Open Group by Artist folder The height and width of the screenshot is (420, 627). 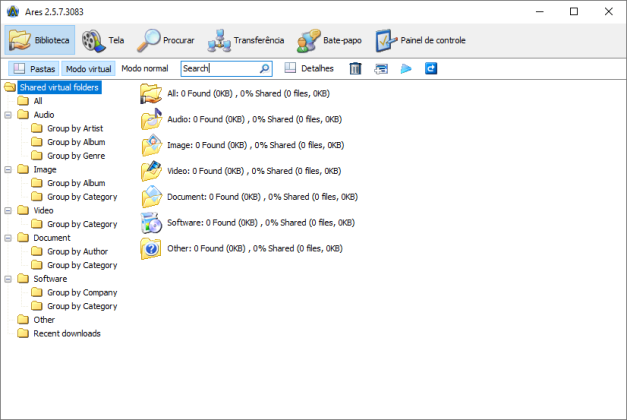coord(75,128)
